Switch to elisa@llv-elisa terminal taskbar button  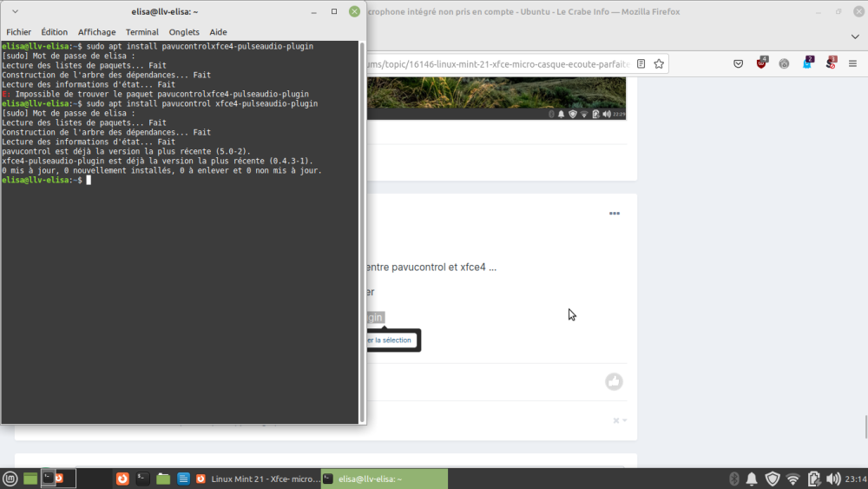pos(385,479)
